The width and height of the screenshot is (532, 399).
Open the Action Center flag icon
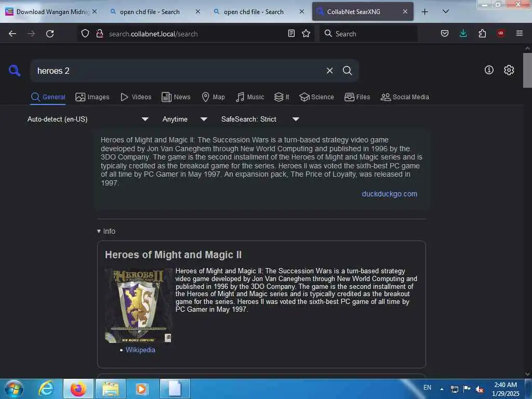467,389
